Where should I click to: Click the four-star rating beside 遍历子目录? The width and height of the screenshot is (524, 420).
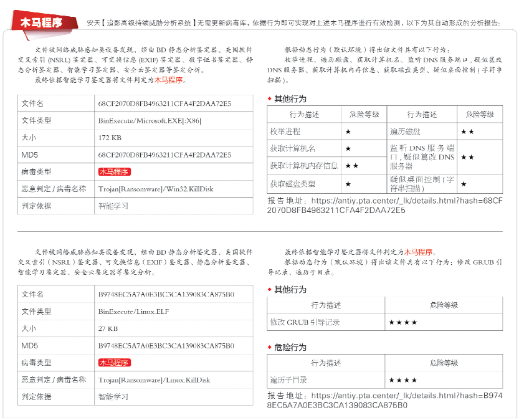[403, 380]
